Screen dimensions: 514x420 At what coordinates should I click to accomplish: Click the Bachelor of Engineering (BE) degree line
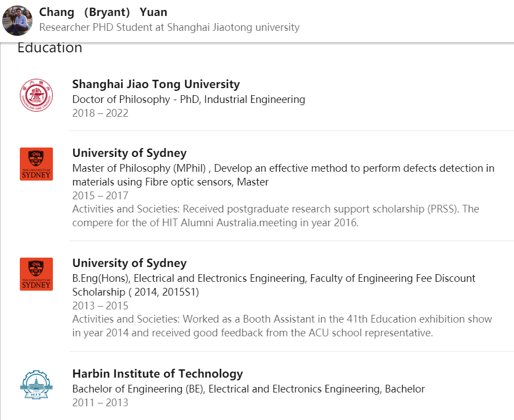(248, 389)
